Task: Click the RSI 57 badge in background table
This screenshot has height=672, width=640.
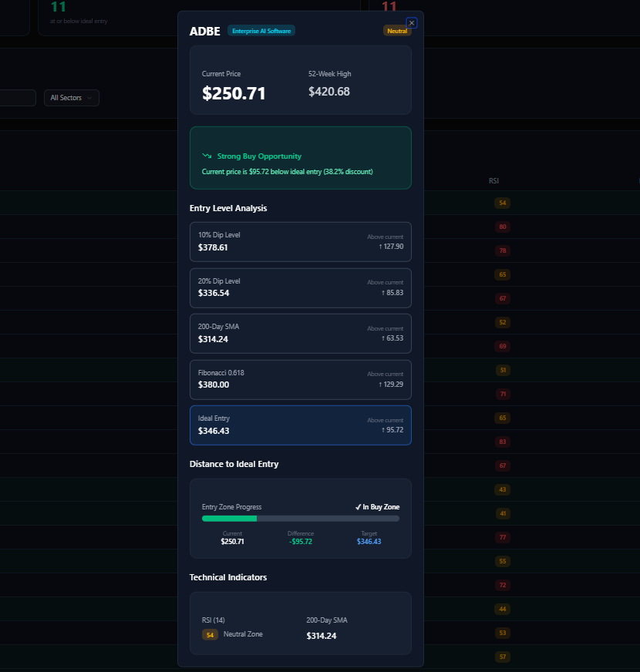Action: tap(502, 657)
